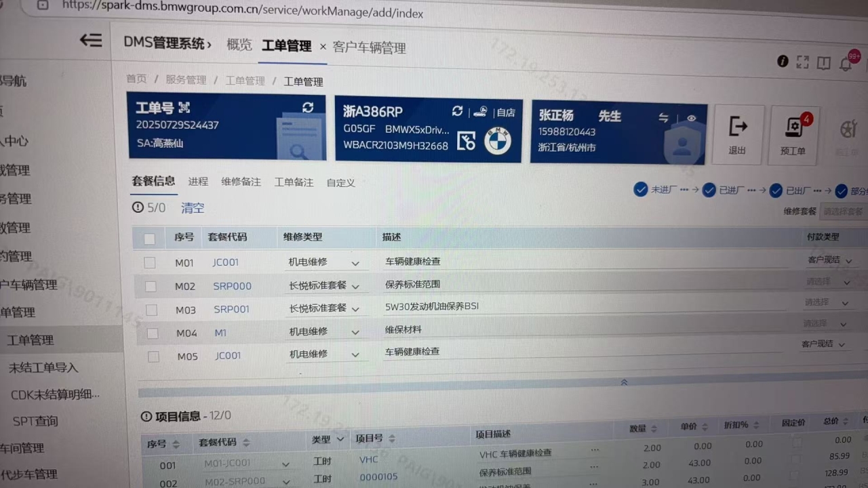Open the manual book icon

(824, 63)
